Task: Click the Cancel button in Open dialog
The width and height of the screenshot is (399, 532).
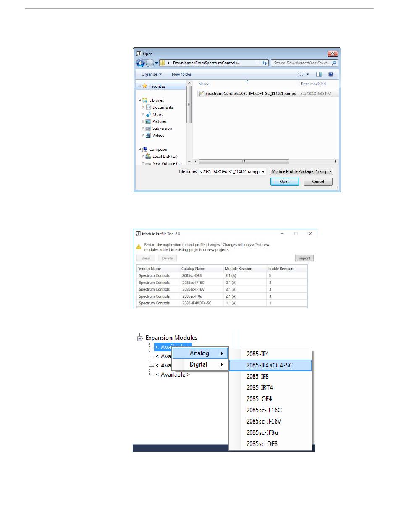Action: click(318, 181)
